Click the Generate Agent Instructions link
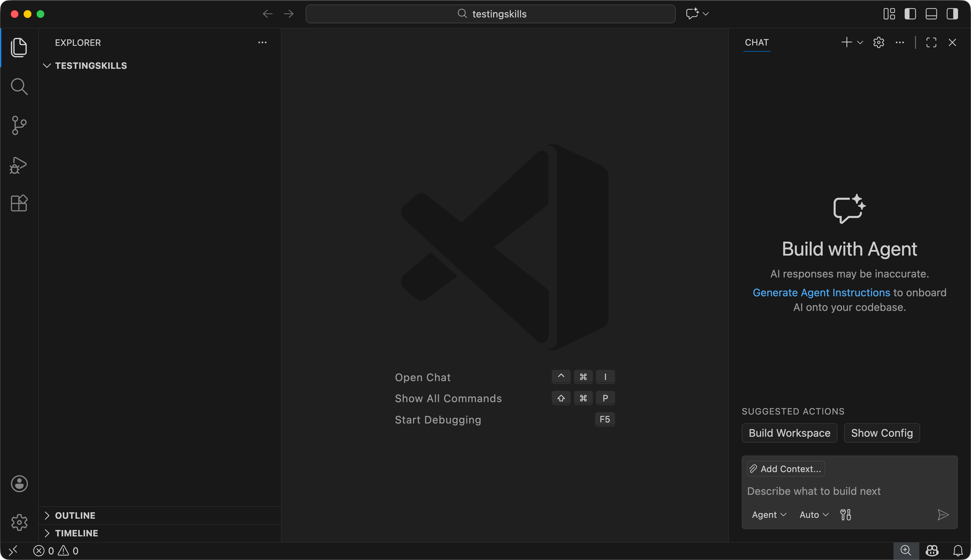971x560 pixels. [821, 293]
